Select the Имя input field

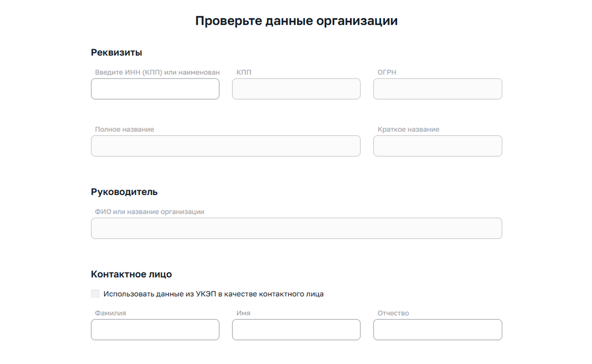click(x=296, y=330)
